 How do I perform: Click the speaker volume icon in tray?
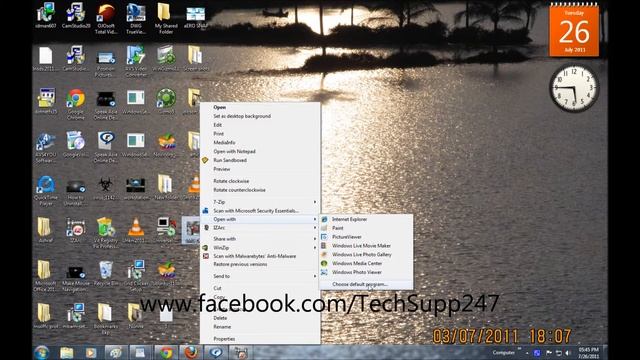[568, 353]
